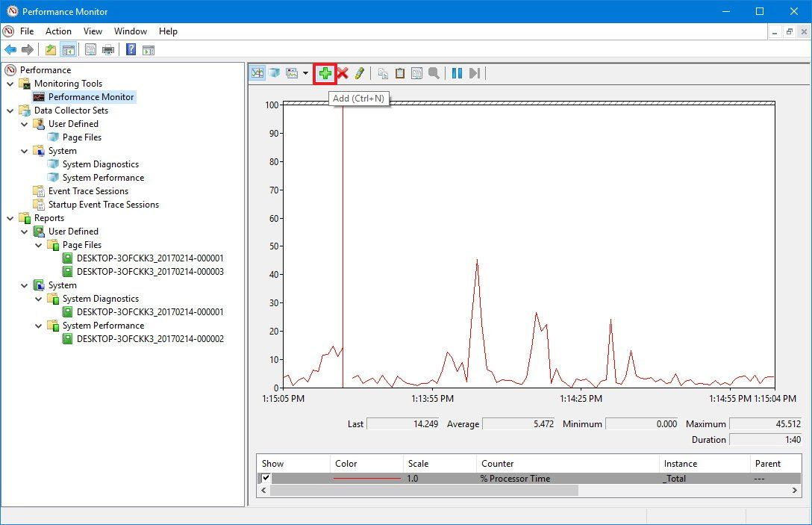Screen dimensions: 812x525
Task: Click the right arrow of the horizontal scrollbar
Action: (x=796, y=491)
